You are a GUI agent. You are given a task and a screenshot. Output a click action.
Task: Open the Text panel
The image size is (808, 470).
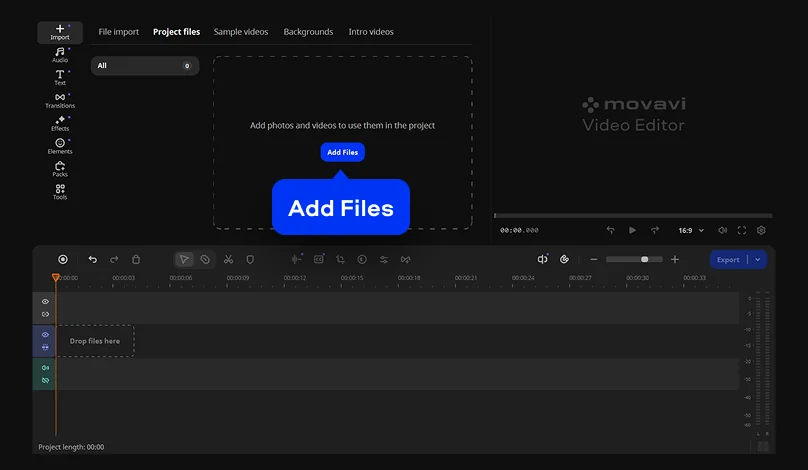pyautogui.click(x=60, y=77)
